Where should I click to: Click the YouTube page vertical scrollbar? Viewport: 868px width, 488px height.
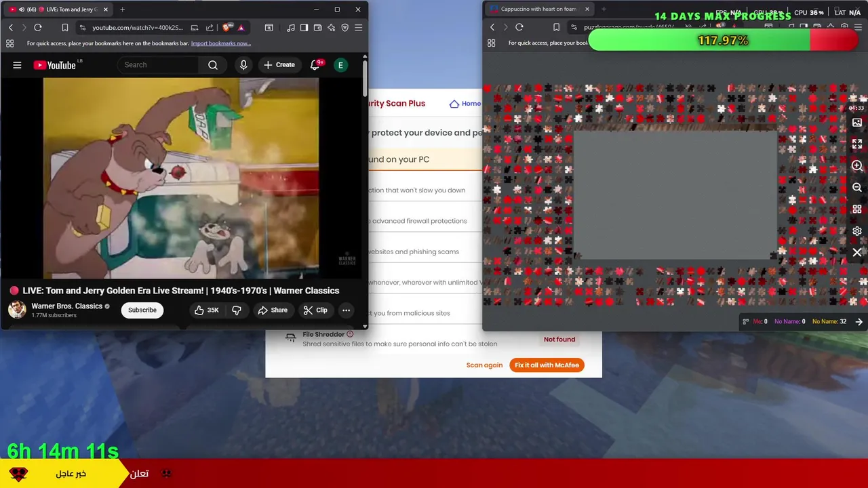[x=366, y=78]
